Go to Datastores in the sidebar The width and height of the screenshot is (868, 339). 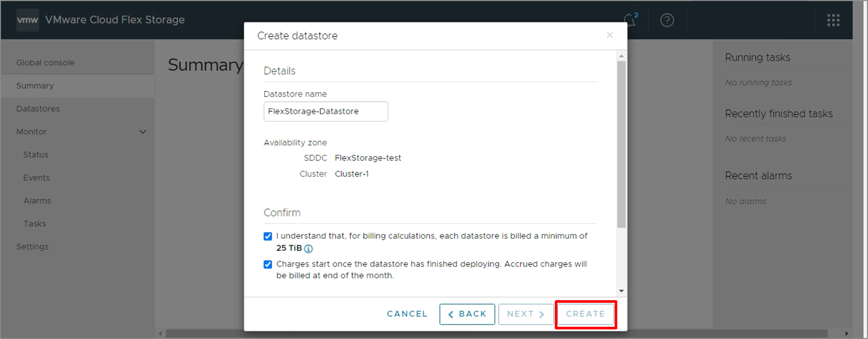pos(38,109)
